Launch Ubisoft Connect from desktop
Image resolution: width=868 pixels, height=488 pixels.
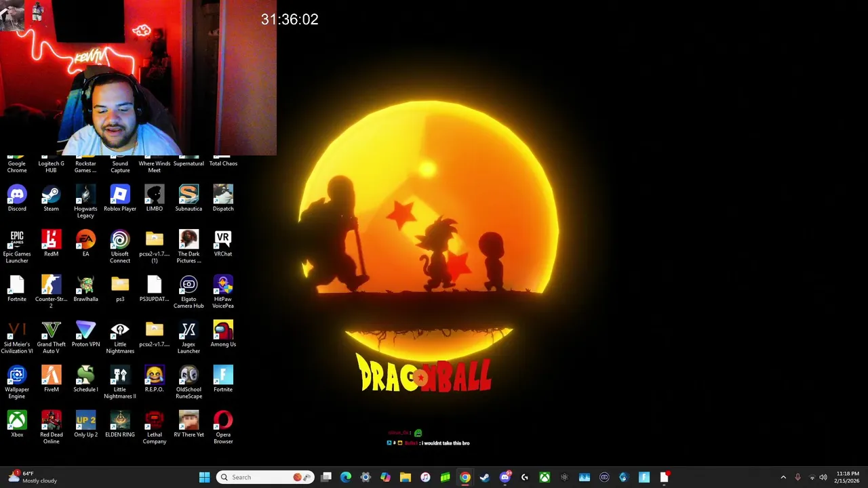click(x=120, y=247)
